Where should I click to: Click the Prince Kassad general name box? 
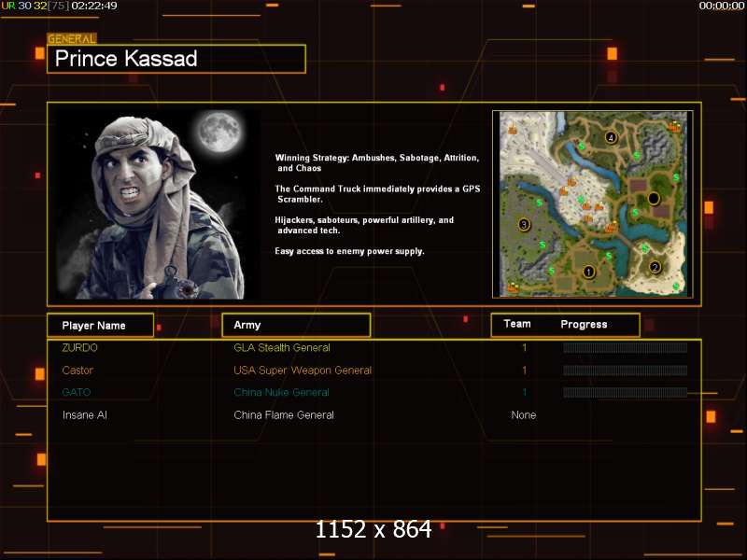coord(176,59)
